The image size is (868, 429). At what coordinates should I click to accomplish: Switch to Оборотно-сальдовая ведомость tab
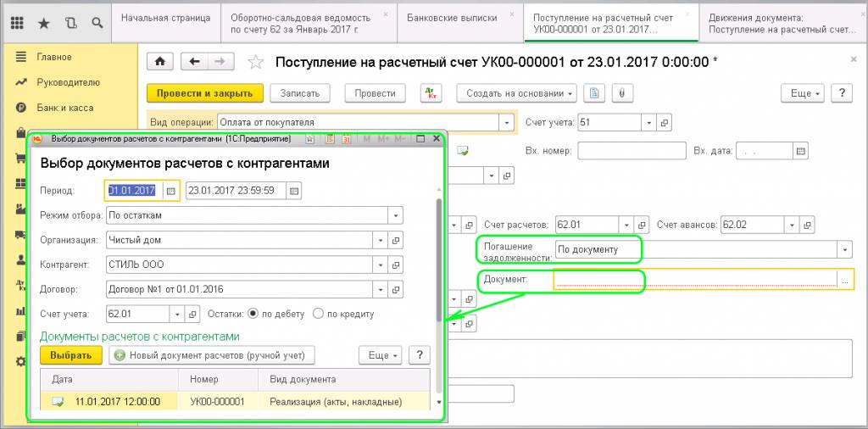pyautogui.click(x=308, y=23)
